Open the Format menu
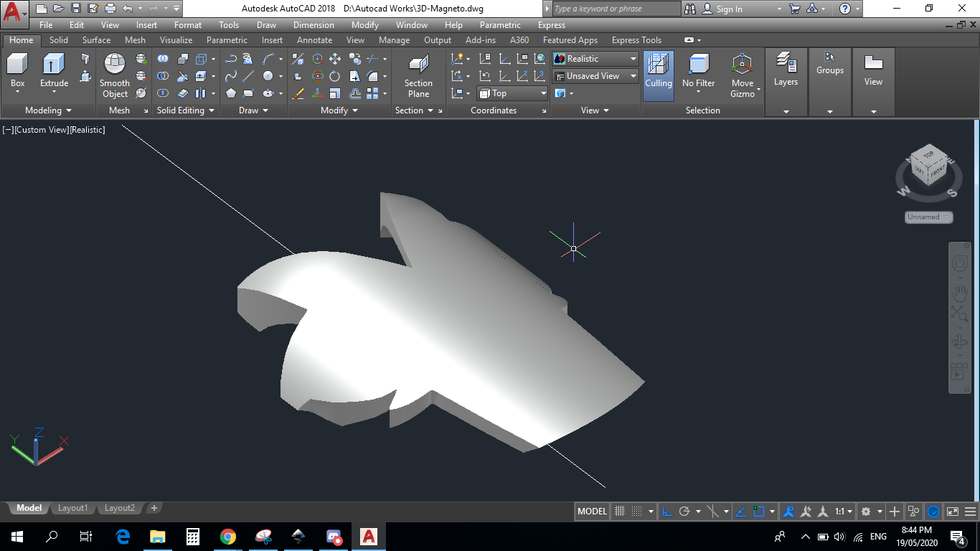This screenshot has width=980, height=551. [x=188, y=25]
